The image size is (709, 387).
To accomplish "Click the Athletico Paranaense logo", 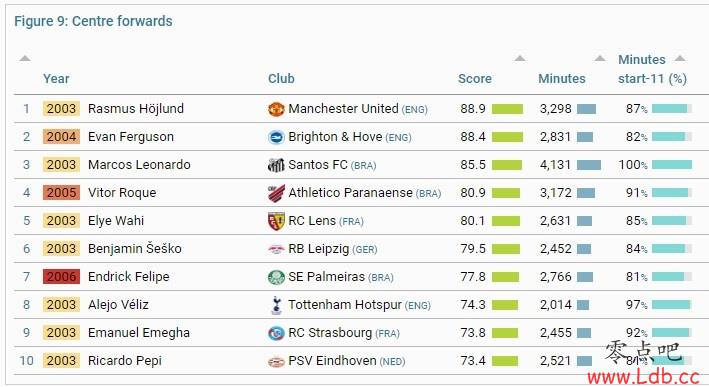I will click(x=276, y=193).
